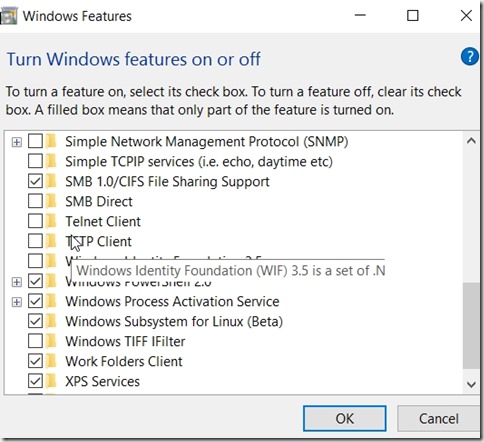This screenshot has width=484, height=442.
Task: Confirm changes with OK button
Action: [345, 418]
